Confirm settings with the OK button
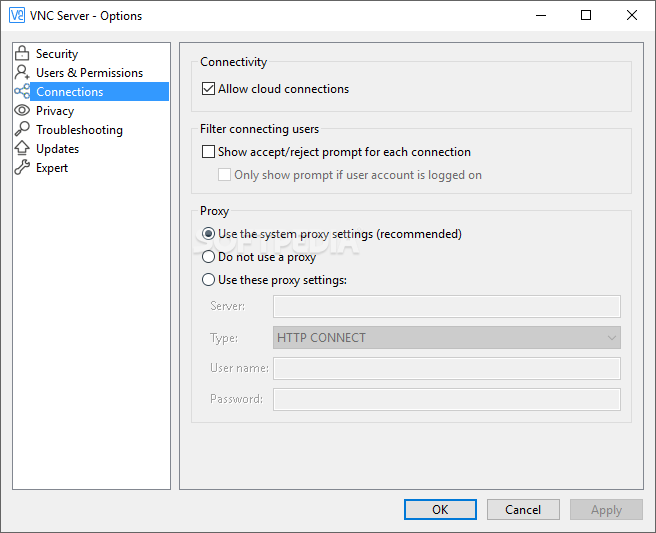Viewport: 656px width, 533px height. click(440, 510)
